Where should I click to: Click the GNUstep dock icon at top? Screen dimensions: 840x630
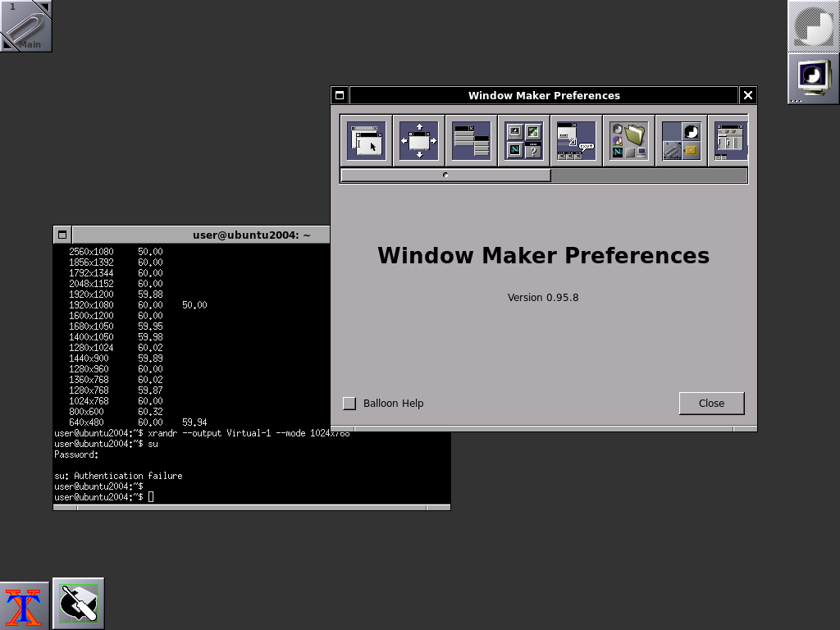coord(813,25)
